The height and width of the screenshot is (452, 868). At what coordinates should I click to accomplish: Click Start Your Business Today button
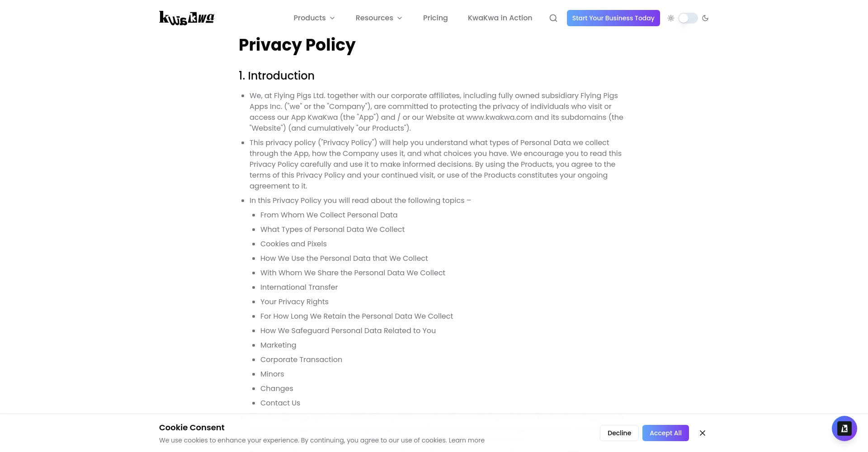(613, 18)
